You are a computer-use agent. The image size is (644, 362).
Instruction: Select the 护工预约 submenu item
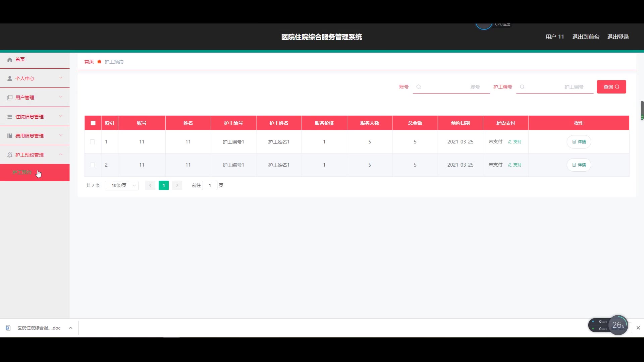(22, 172)
